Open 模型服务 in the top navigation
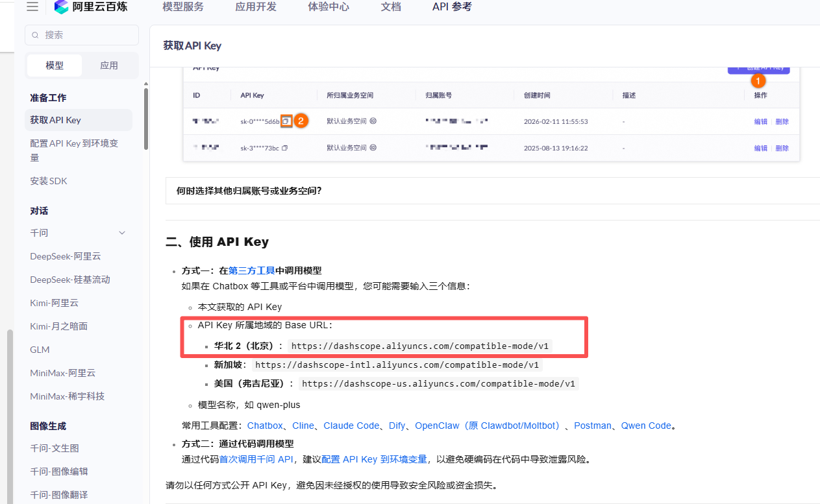820x504 pixels. [x=183, y=7]
